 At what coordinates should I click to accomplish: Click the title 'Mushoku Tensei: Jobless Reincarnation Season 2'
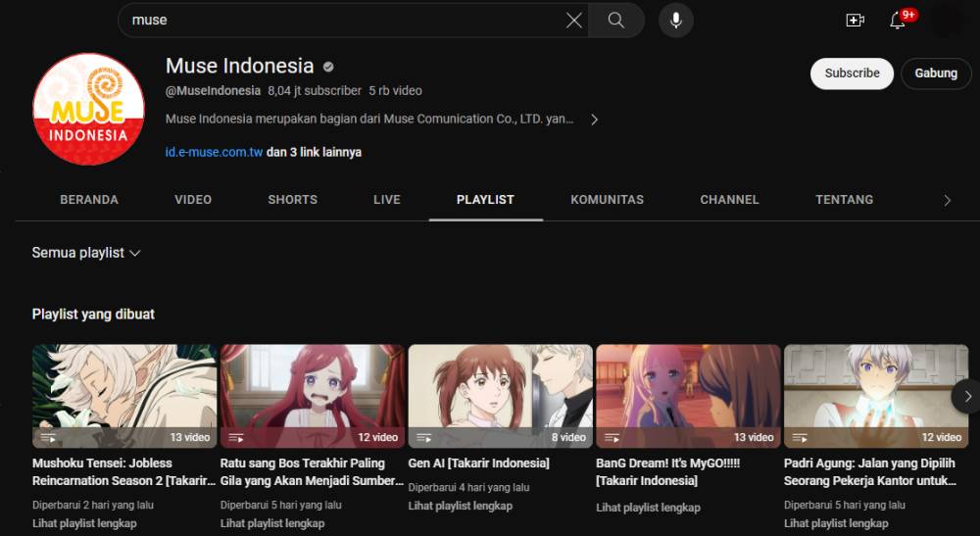click(x=123, y=472)
